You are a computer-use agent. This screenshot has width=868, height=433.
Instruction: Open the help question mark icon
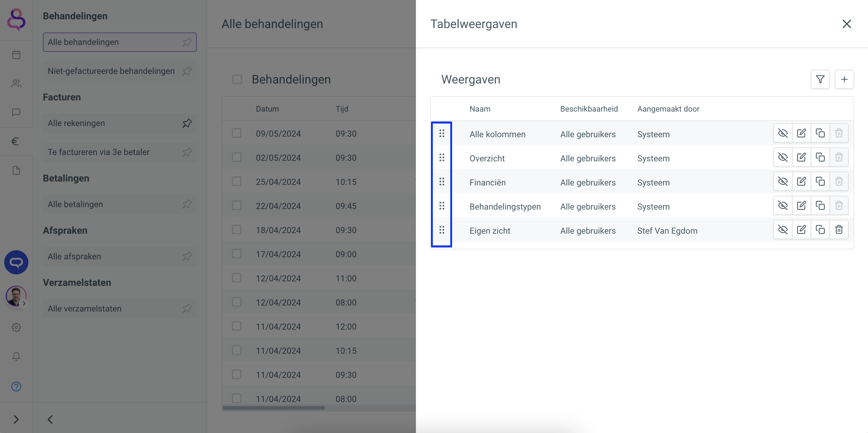click(16, 387)
